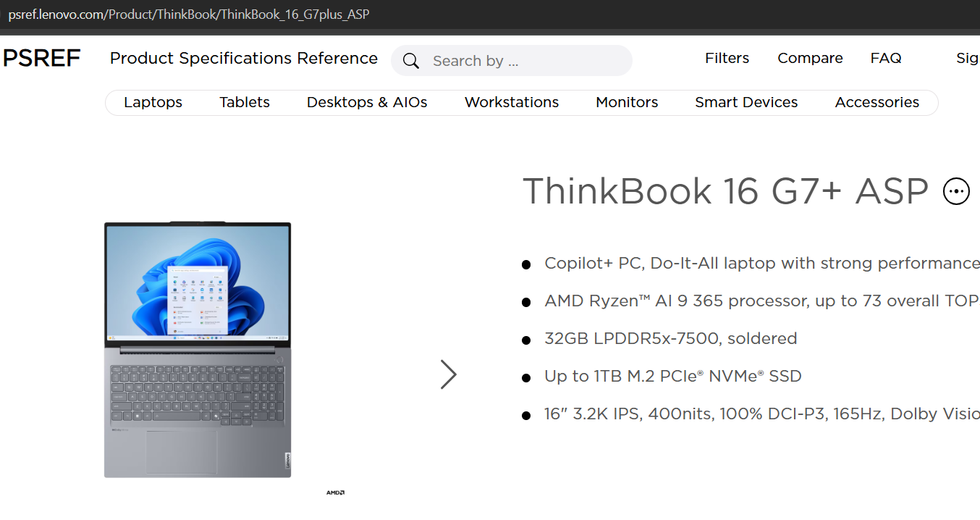Click the ThinkBook laptop product image
This screenshot has width=980, height=520.
[198, 350]
